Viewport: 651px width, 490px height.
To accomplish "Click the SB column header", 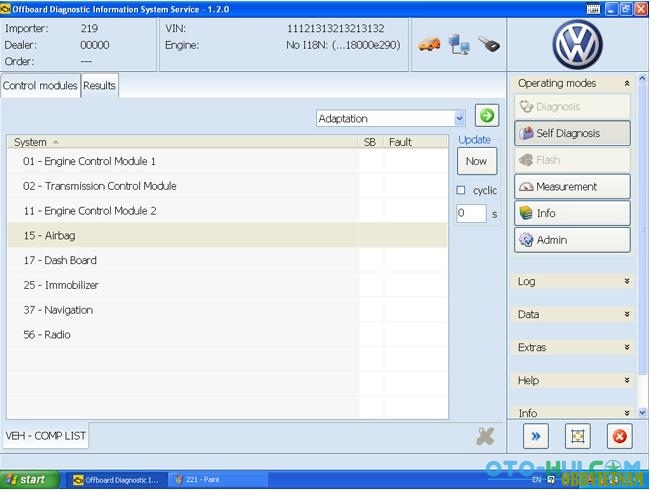I will pos(370,142).
